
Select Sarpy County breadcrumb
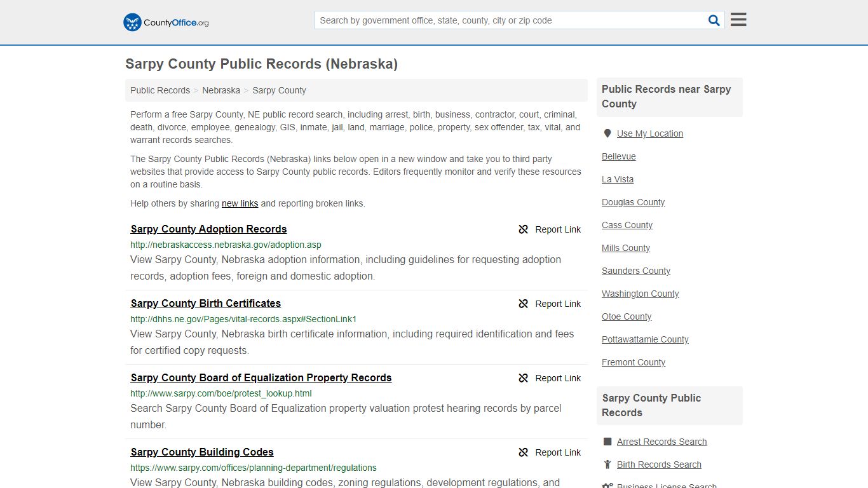279,90
